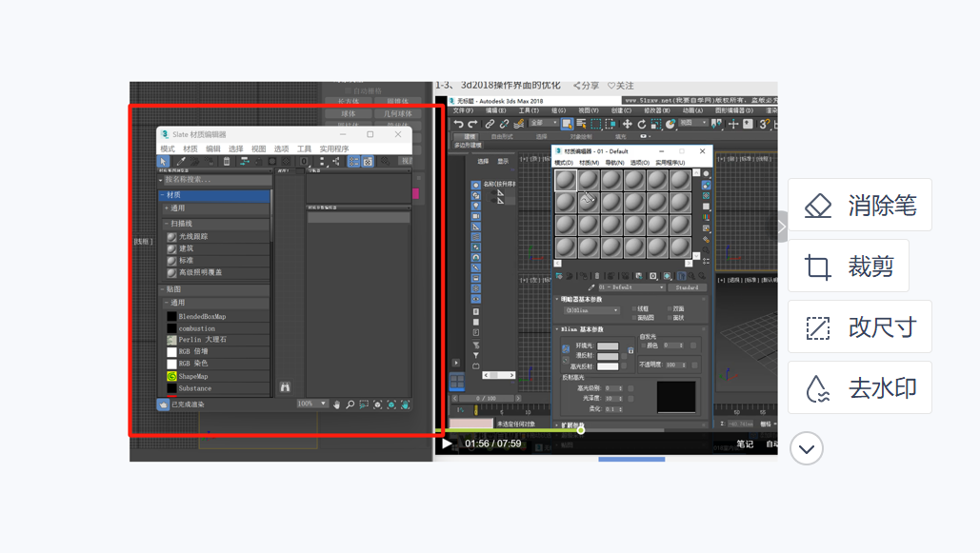Screen dimensions: 980x553
Task: Click the 环境光 ambient color swatch
Action: click(608, 346)
